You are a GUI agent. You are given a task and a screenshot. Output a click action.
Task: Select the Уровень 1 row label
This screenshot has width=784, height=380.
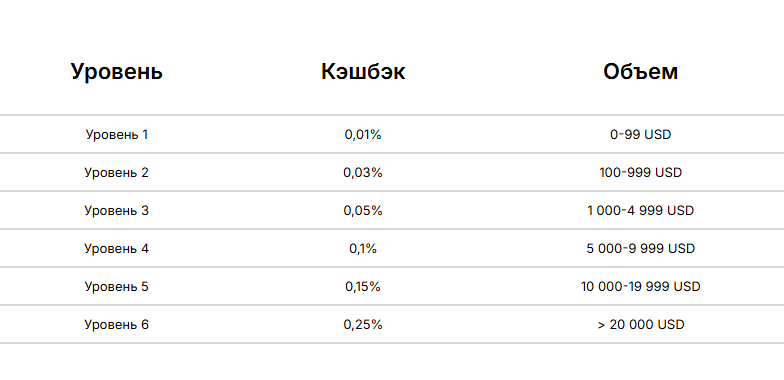(116, 134)
